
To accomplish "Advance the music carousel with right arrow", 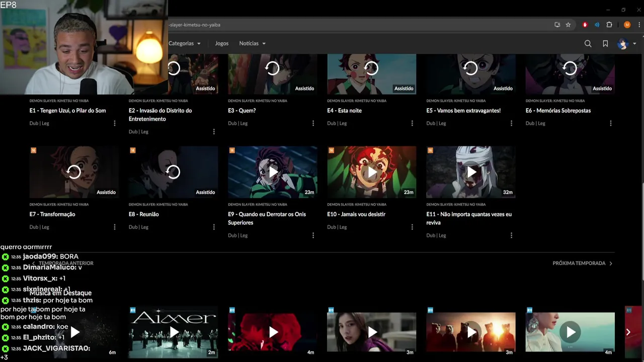I will point(628,332).
